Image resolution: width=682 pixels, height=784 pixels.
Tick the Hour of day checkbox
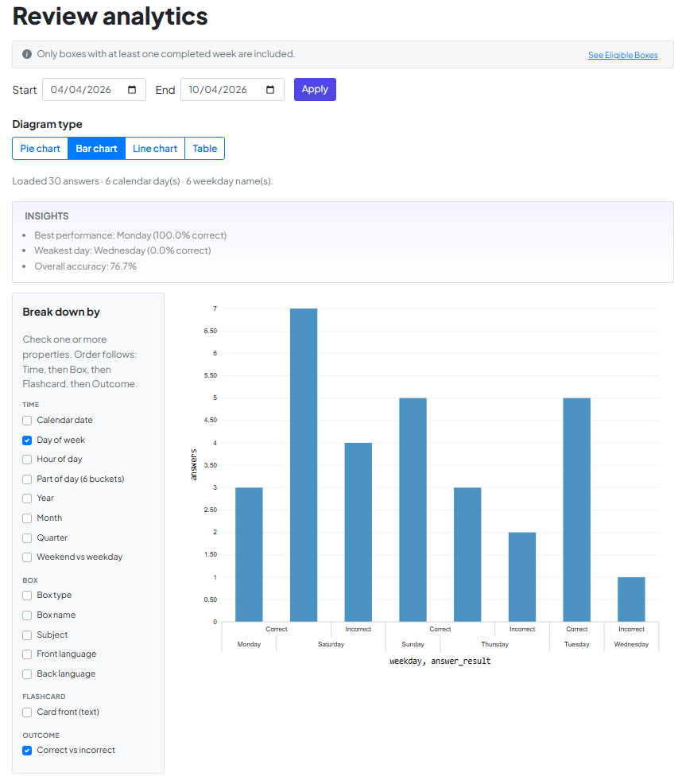[27, 460]
